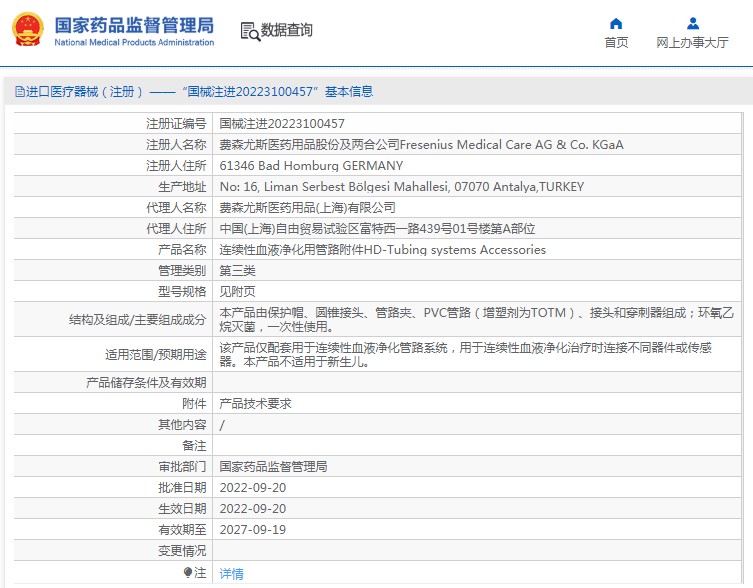Click product name HD-Tubing systems Accessories
753x588 pixels.
(382, 250)
